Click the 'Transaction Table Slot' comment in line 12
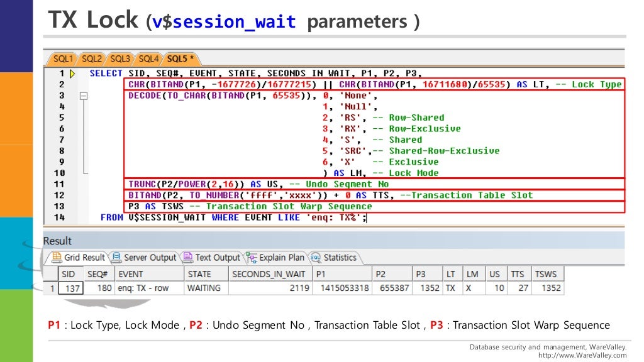The width and height of the screenshot is (644, 362). tap(466, 195)
